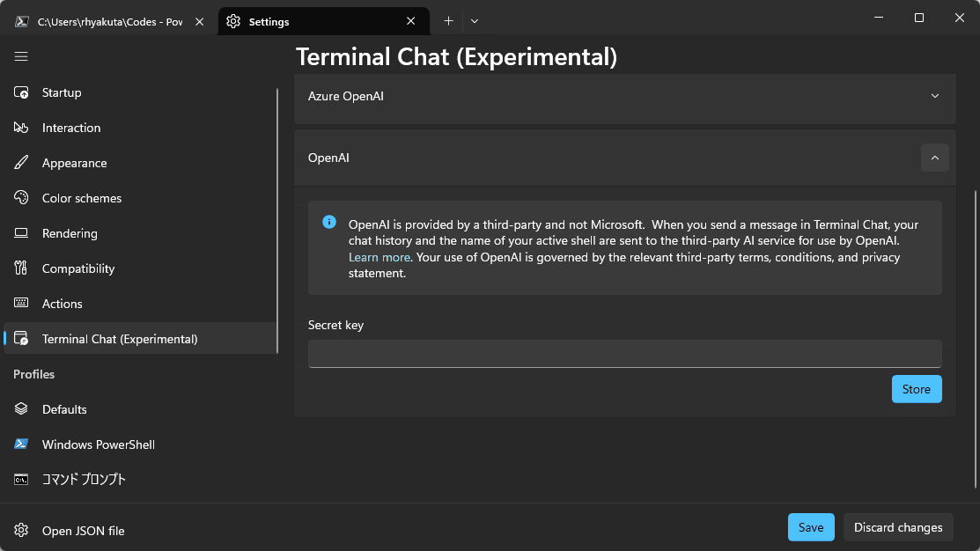
Task: Click the Actions keyboard icon
Action: point(20,303)
